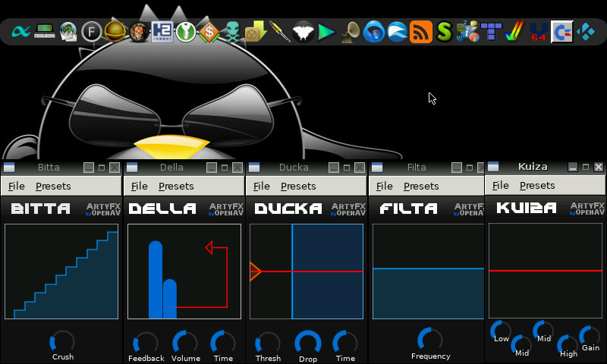
Task: Click the Thresh knob in Ducka
Action: [x=268, y=344]
